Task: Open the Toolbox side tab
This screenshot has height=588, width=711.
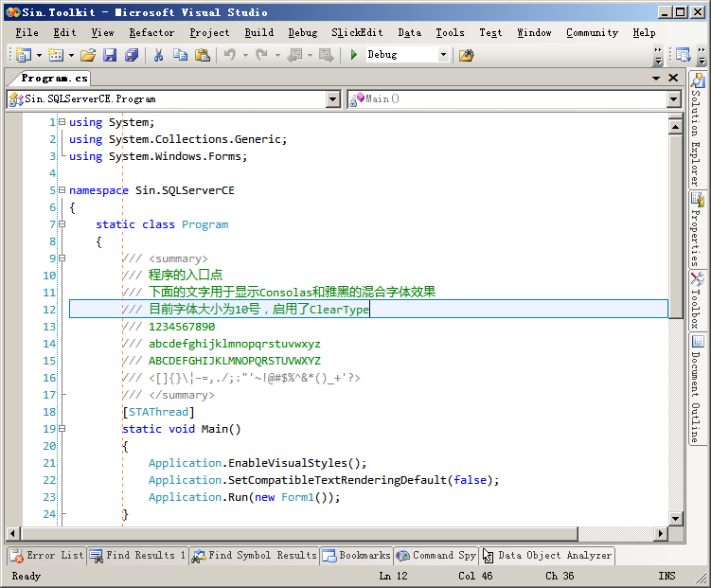Action: [x=697, y=301]
